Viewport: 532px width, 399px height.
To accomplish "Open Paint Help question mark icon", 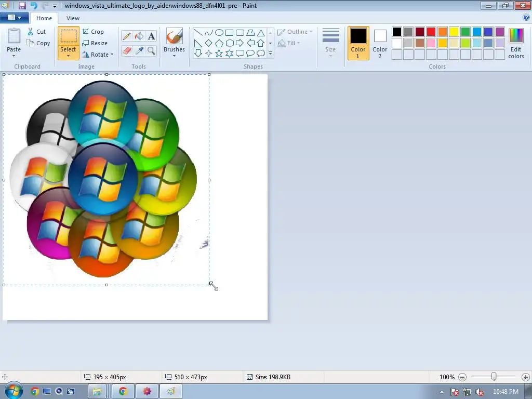I will click(x=526, y=17).
